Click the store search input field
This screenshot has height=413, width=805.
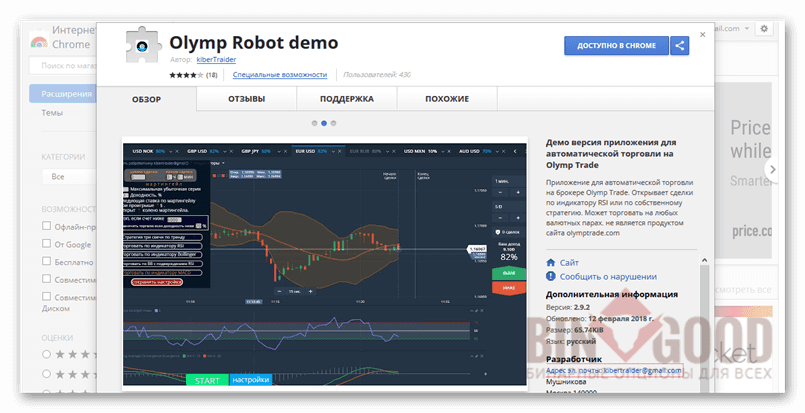pyautogui.click(x=63, y=66)
